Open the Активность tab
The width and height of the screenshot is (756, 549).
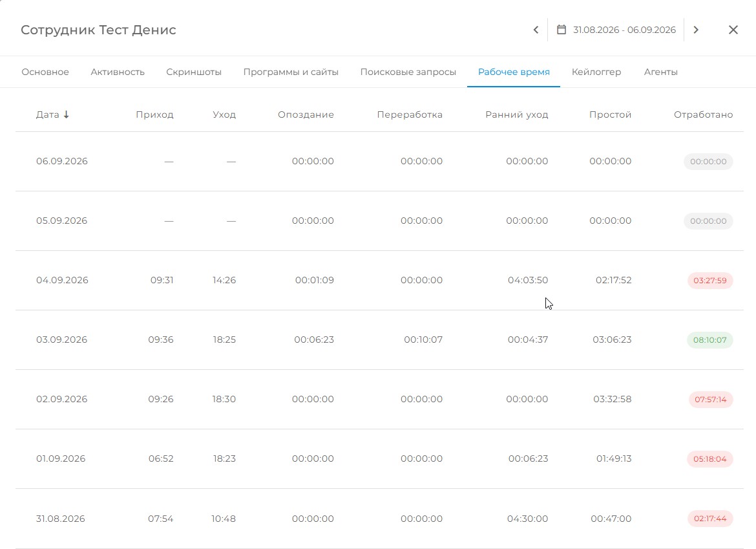click(x=118, y=72)
